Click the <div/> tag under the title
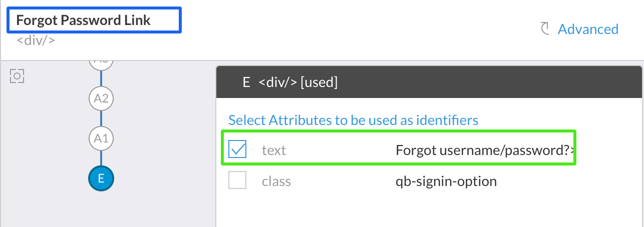This screenshot has width=644, height=227. [x=36, y=40]
